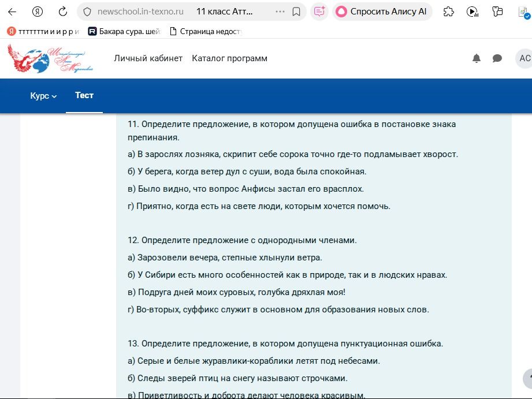Open the three-dots page options menu
Screen dimensions: 532x399
click(280, 12)
